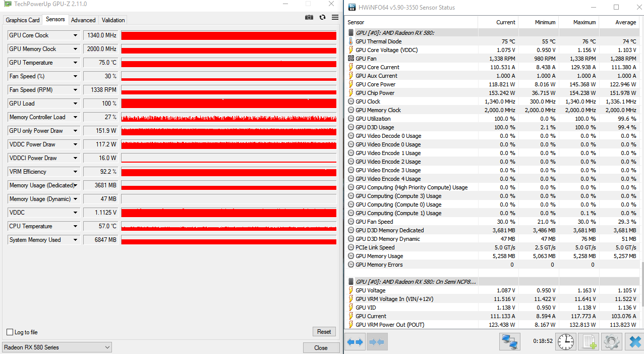This screenshot has width=644, height=354.
Task: Click the Reset button in GPU-Z
Action: 324,332
